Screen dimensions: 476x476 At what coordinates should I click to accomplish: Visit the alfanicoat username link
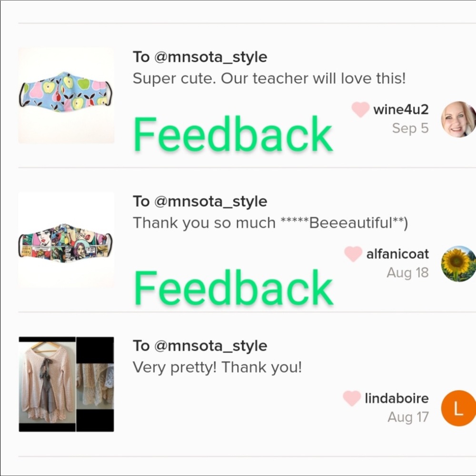(397, 254)
